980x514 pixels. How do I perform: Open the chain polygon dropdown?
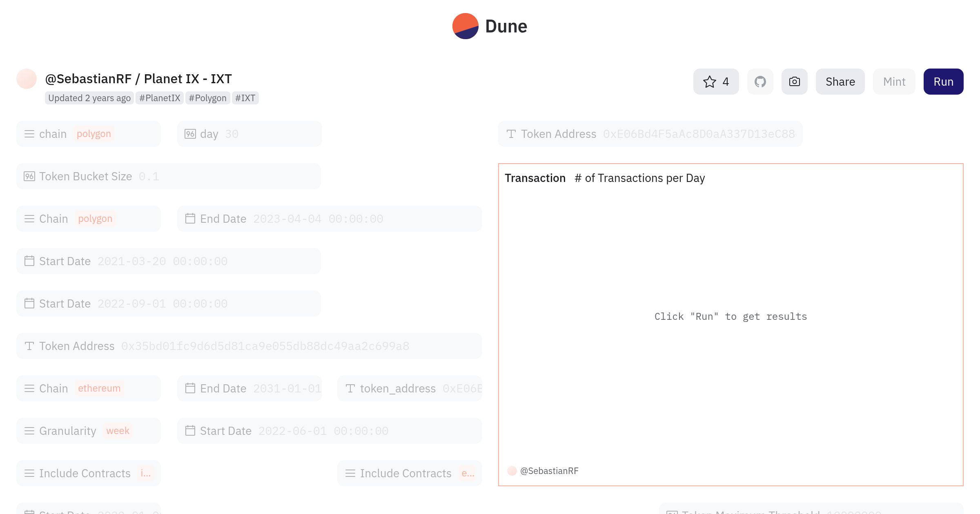click(x=89, y=134)
